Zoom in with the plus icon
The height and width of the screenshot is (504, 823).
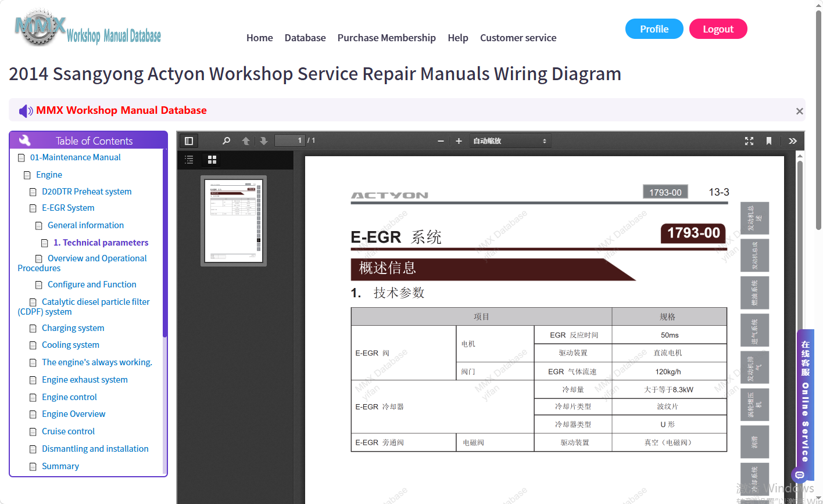459,141
